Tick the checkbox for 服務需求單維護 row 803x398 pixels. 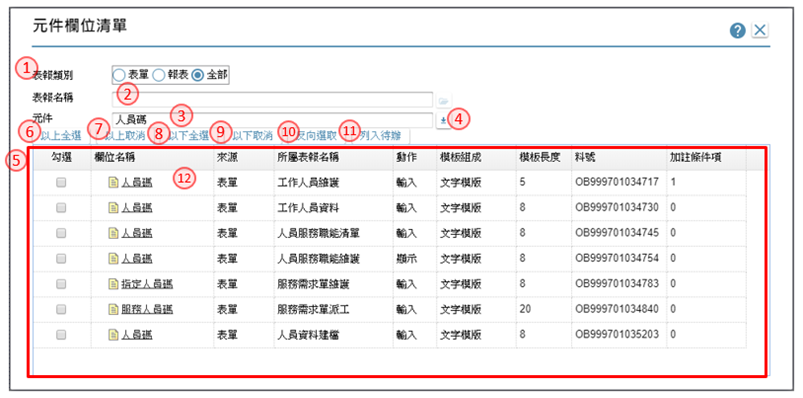point(61,284)
